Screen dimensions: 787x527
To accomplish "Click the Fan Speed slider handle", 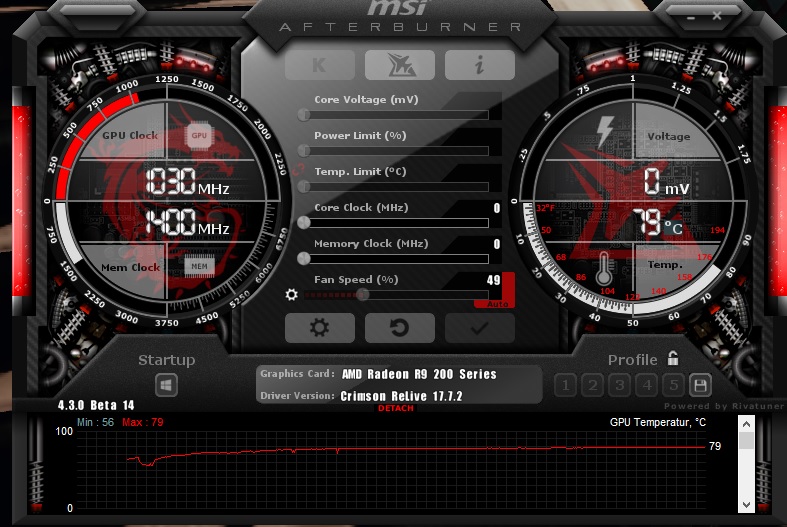I will pyautogui.click(x=362, y=295).
